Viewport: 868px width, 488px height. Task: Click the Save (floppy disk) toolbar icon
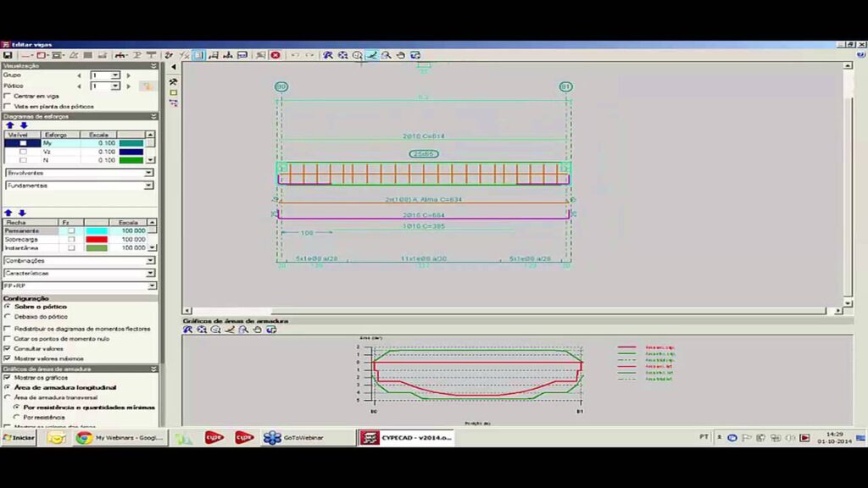click(8, 55)
